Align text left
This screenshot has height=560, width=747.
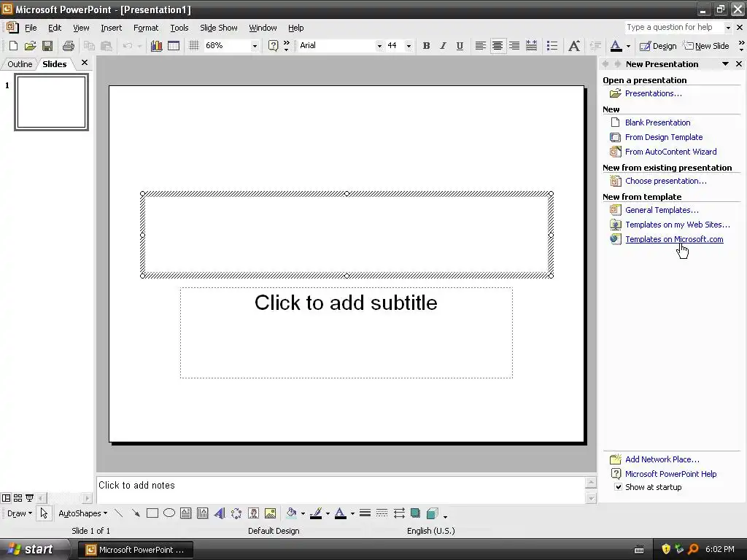click(480, 46)
